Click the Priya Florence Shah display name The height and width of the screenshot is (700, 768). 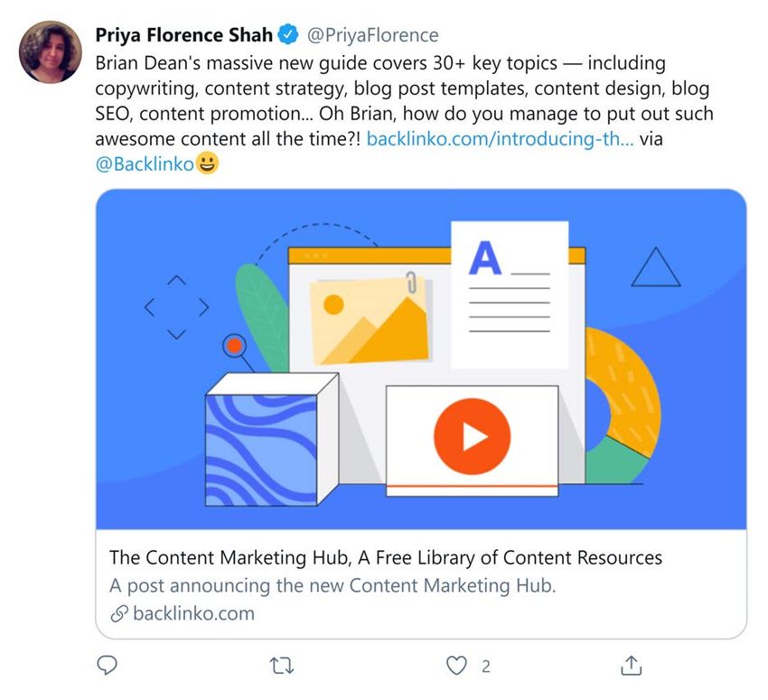[183, 35]
